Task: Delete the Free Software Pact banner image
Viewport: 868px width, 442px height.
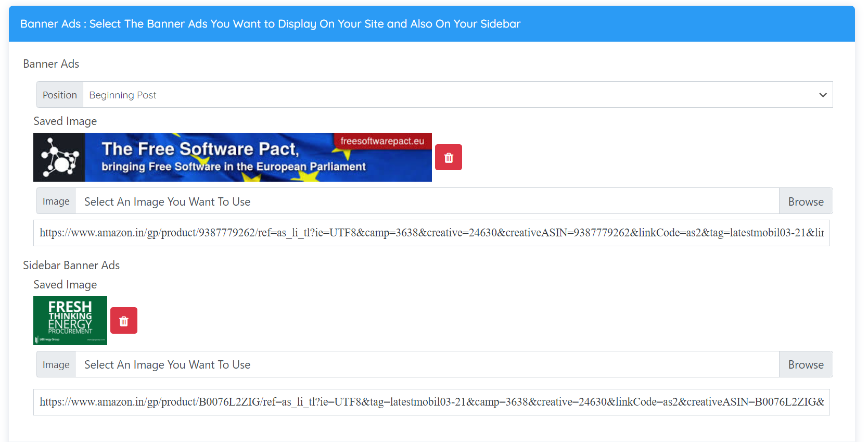Action: pyautogui.click(x=448, y=157)
